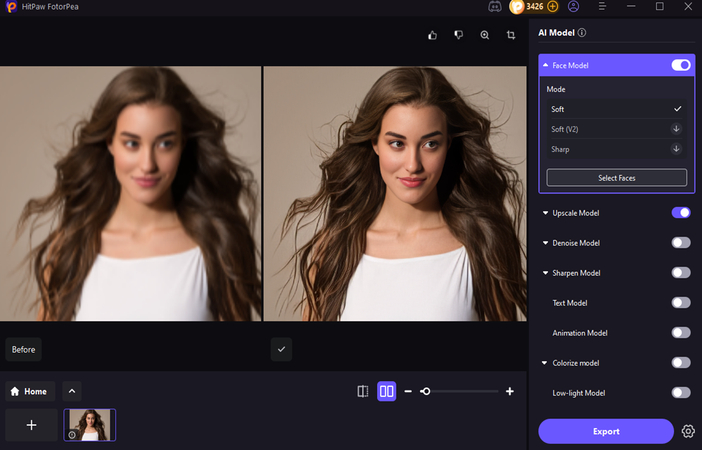702x450 pixels.
Task: Click the enhanced After preview image
Action: tap(395, 193)
